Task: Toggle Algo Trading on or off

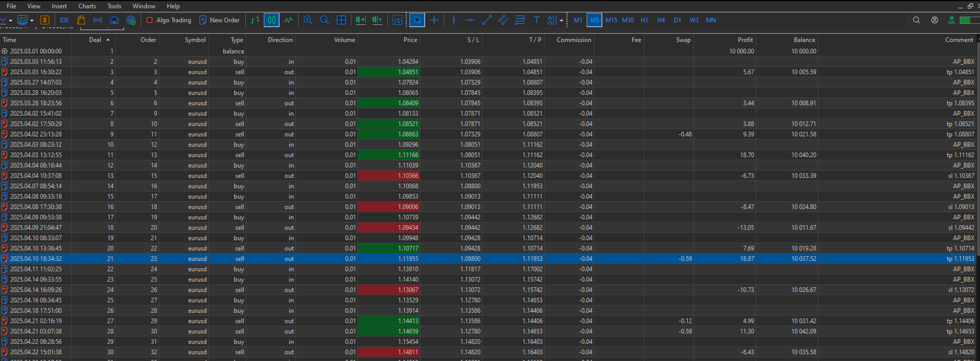Action: coord(169,20)
